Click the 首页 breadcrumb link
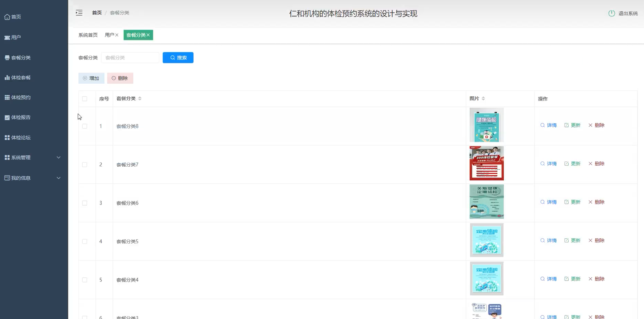The image size is (644, 319). click(x=97, y=13)
